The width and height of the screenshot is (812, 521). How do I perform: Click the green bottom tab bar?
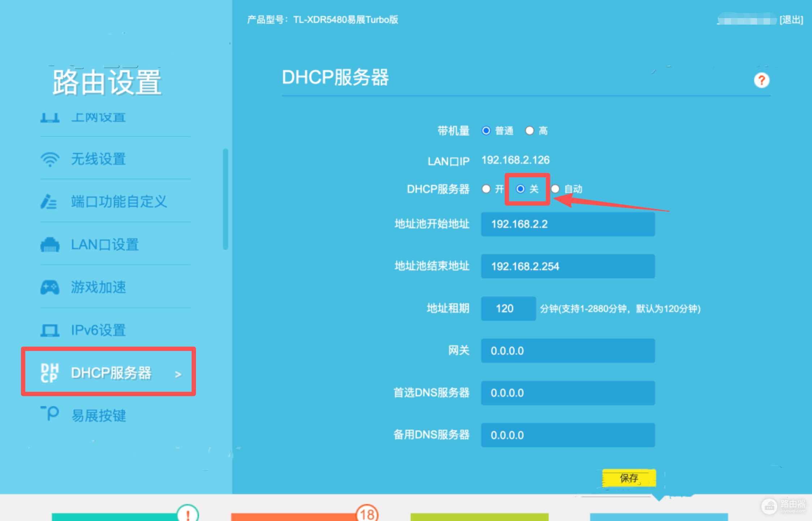click(479, 517)
